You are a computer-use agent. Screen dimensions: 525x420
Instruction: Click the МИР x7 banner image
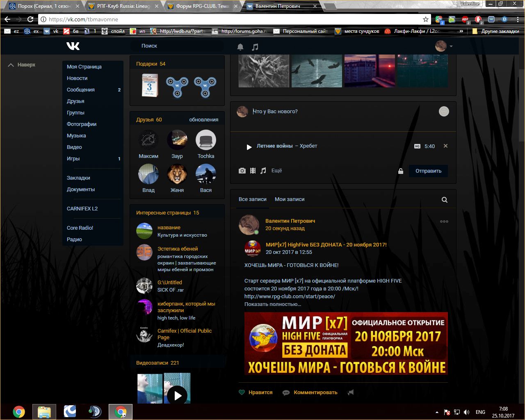(346, 344)
